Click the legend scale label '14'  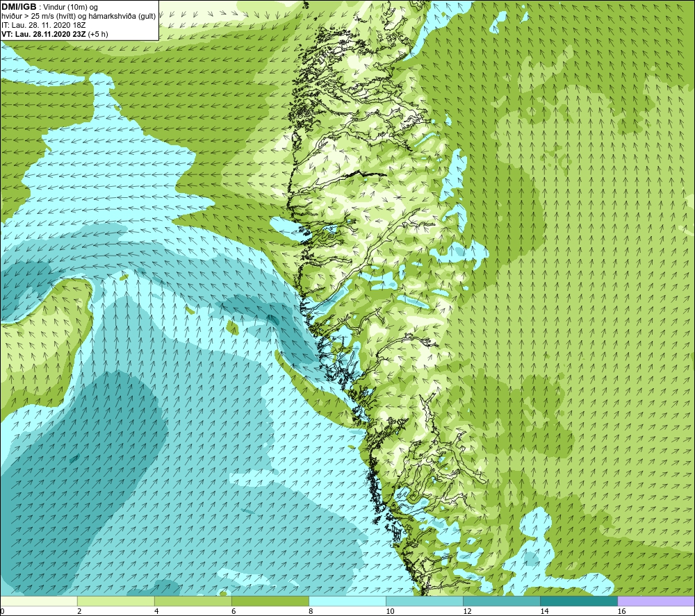click(544, 611)
